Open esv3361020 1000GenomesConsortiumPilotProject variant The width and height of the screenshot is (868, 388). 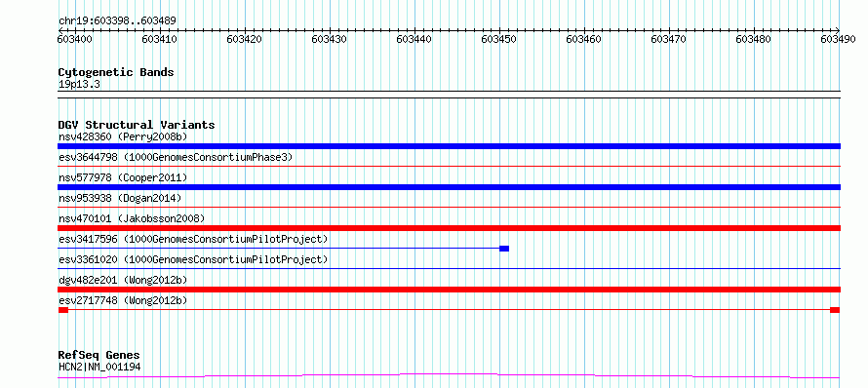[x=193, y=259]
